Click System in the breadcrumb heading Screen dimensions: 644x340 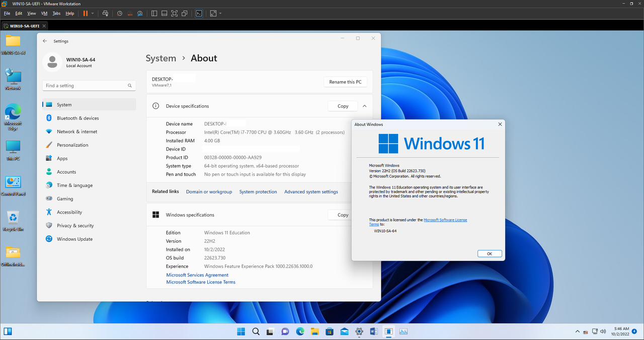(x=161, y=58)
